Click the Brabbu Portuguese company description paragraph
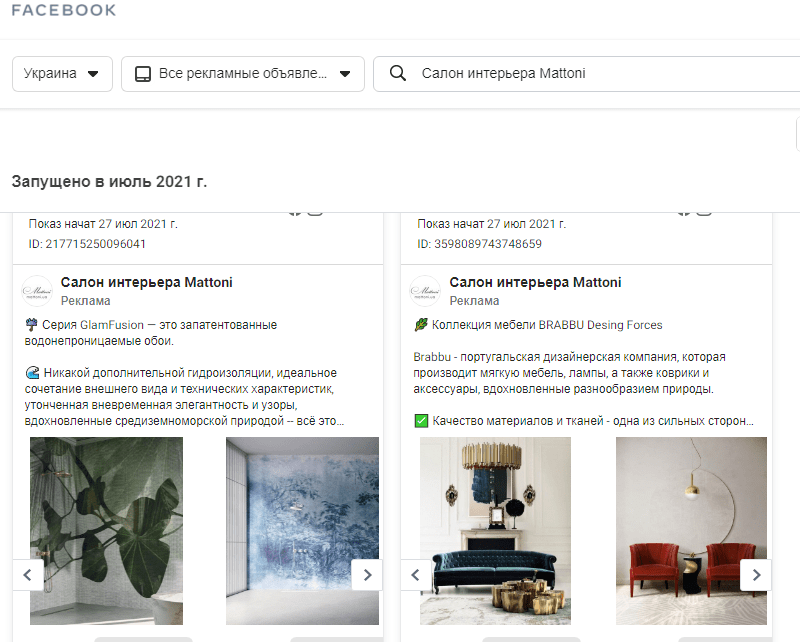The height and width of the screenshot is (642, 800). (x=569, y=373)
